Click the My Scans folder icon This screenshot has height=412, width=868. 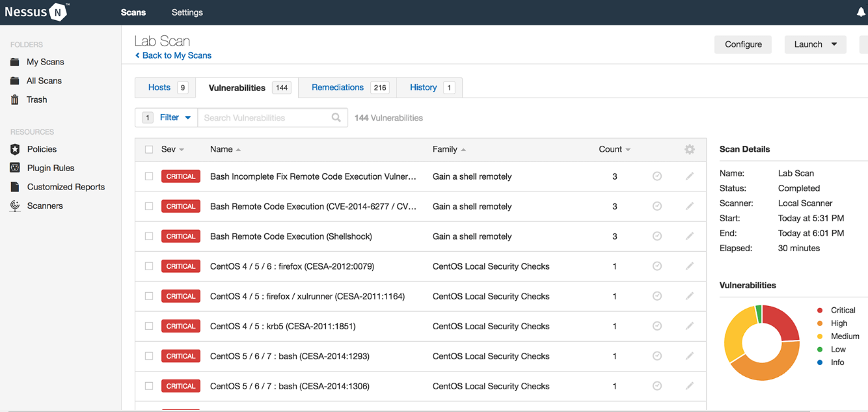point(15,62)
